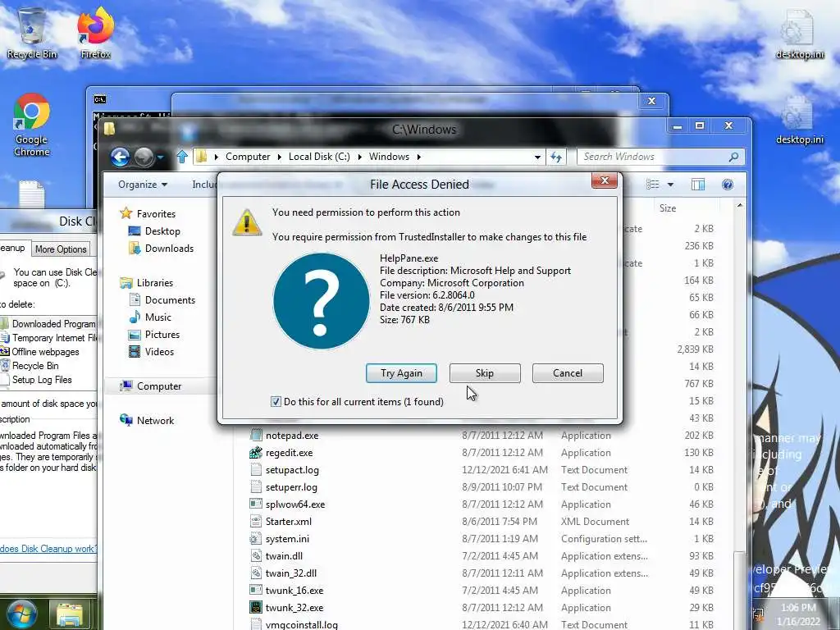Click the Explorer help icon
840x630 pixels.
[x=727, y=185]
